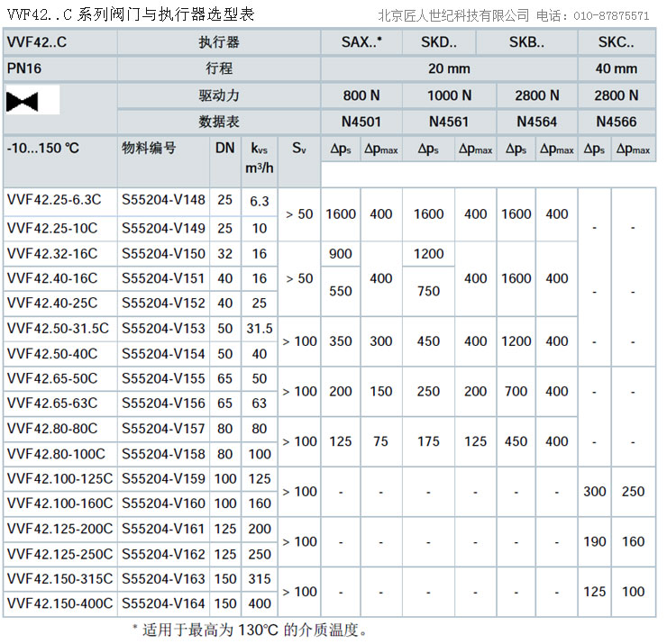Click the PN16 pressure rating cell

coord(26,68)
